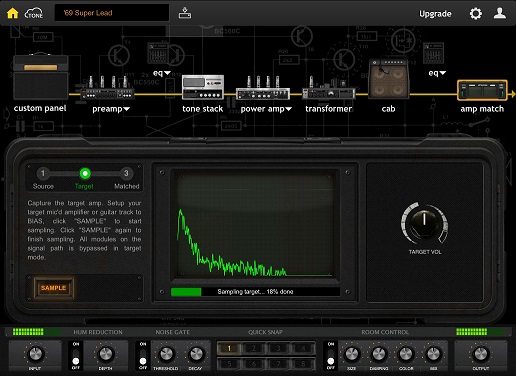Click the room control COLOR knob
Screen dimensions: 516x376
[406, 354]
